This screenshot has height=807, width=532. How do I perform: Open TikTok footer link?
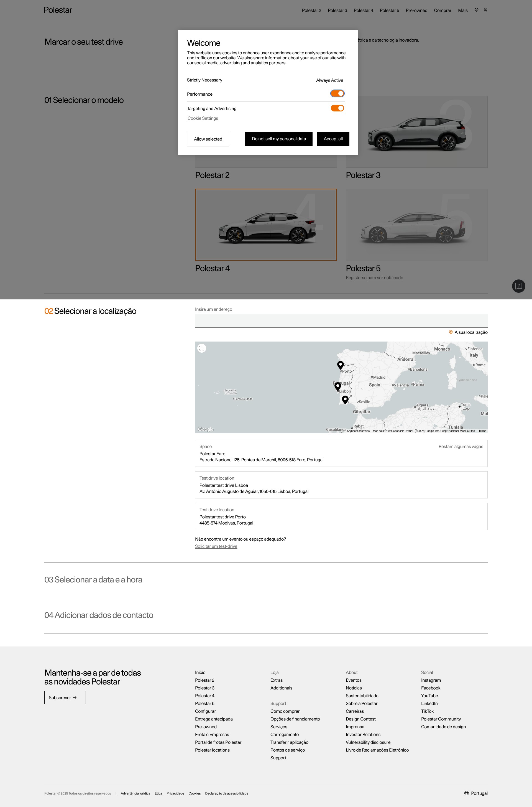pyautogui.click(x=427, y=711)
